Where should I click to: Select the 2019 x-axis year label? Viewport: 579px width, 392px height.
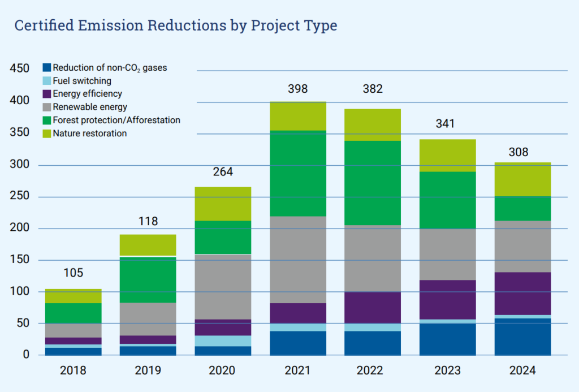148,371
